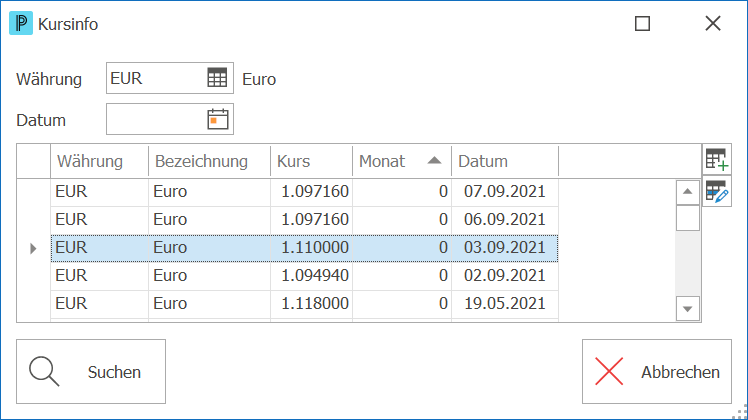The width and height of the screenshot is (748, 420).
Task: Select the date cell 07.09.2021
Action: coord(505,192)
